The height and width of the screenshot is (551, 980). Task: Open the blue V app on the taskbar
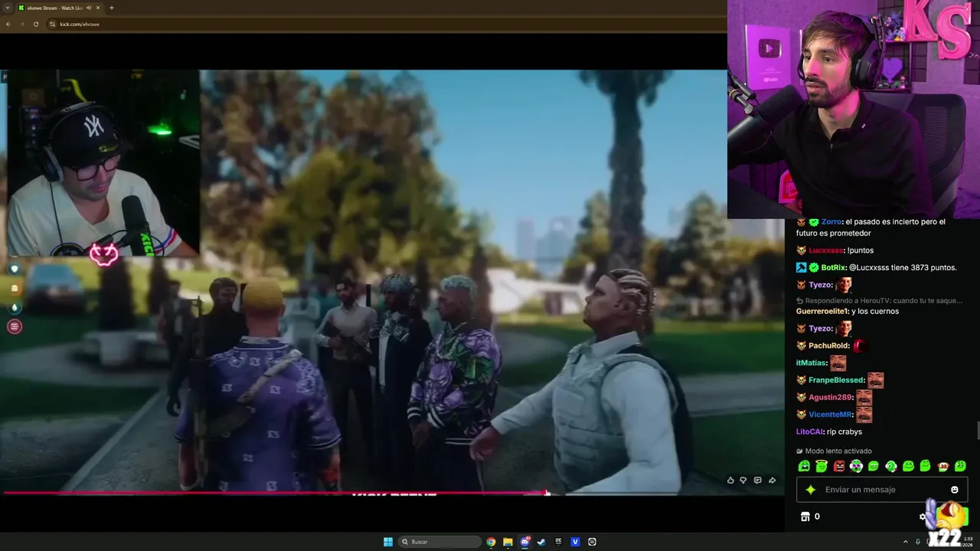[575, 542]
